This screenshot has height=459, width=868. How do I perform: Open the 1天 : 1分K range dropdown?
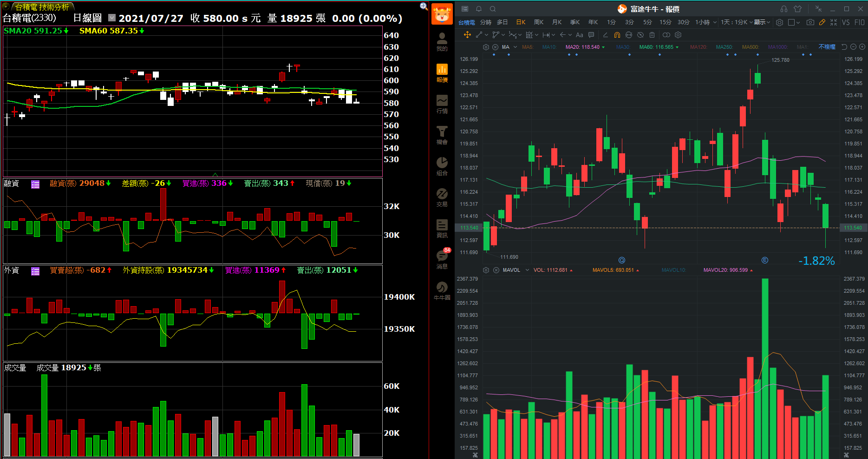[737, 22]
